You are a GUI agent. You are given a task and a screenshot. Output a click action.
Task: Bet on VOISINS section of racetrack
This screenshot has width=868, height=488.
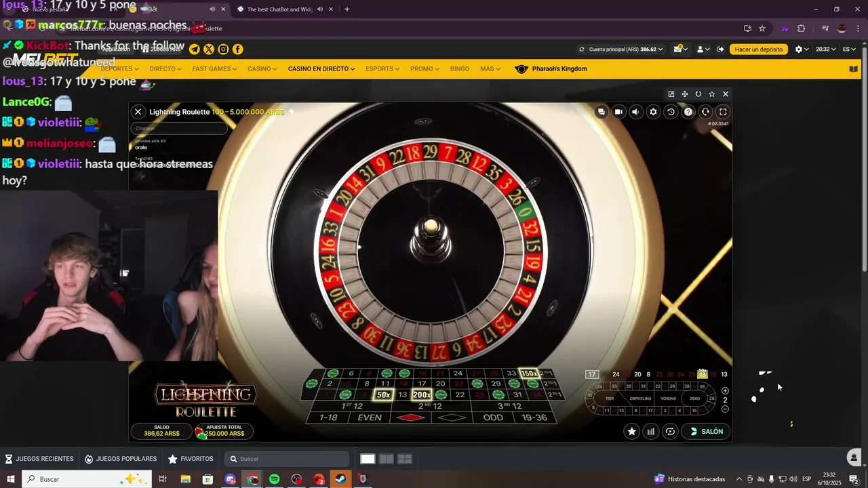pos(669,399)
